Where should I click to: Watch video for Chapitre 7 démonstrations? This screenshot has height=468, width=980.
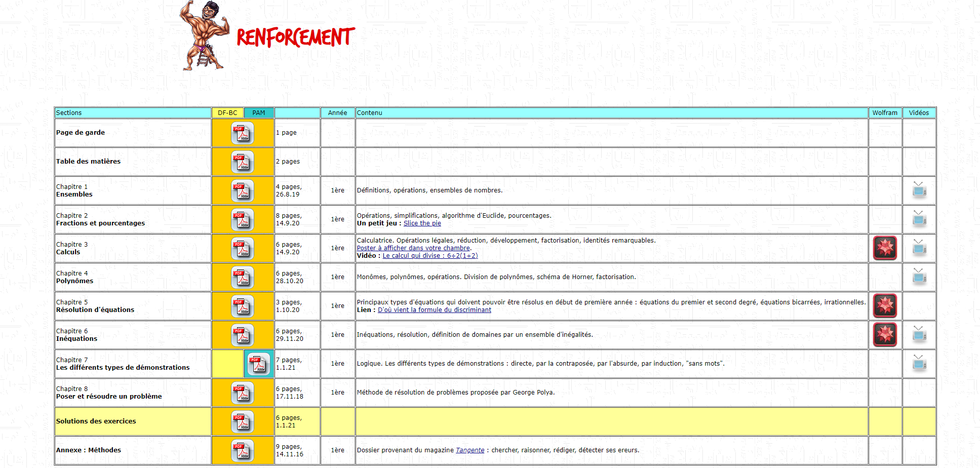click(x=919, y=363)
